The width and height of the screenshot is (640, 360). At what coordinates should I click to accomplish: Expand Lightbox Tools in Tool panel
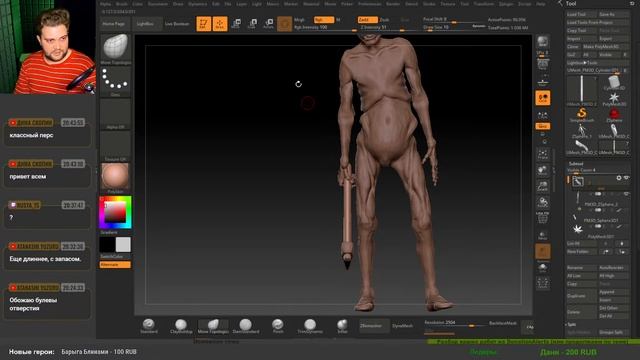[x=598, y=63]
